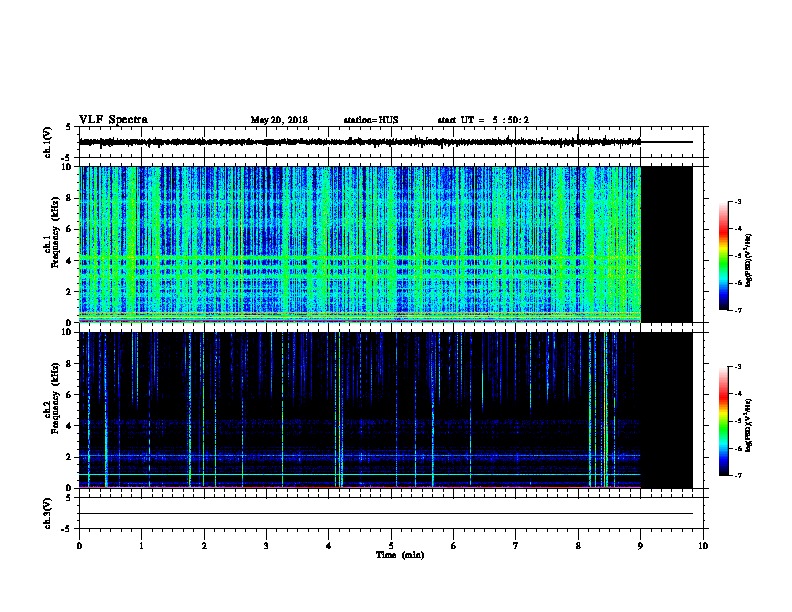Viewport: 792px width, 612px height.
Task: Click time-axis tick label "1"
Action: pyautogui.click(x=141, y=546)
